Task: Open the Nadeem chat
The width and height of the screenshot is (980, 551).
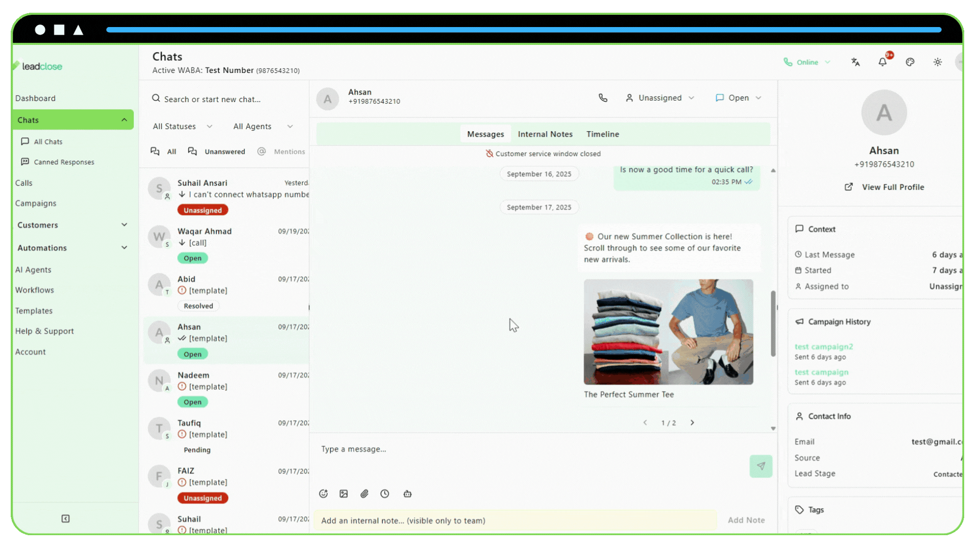Action: click(x=227, y=388)
